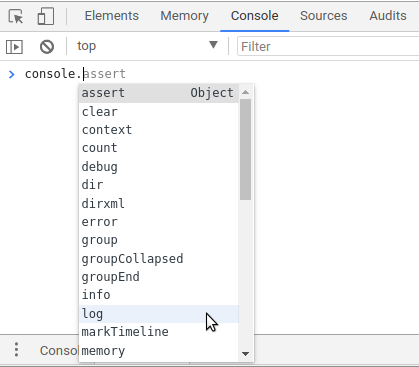Screen dimensions: 419x367
Task: Choose group from the suggestions
Action: tap(159, 240)
